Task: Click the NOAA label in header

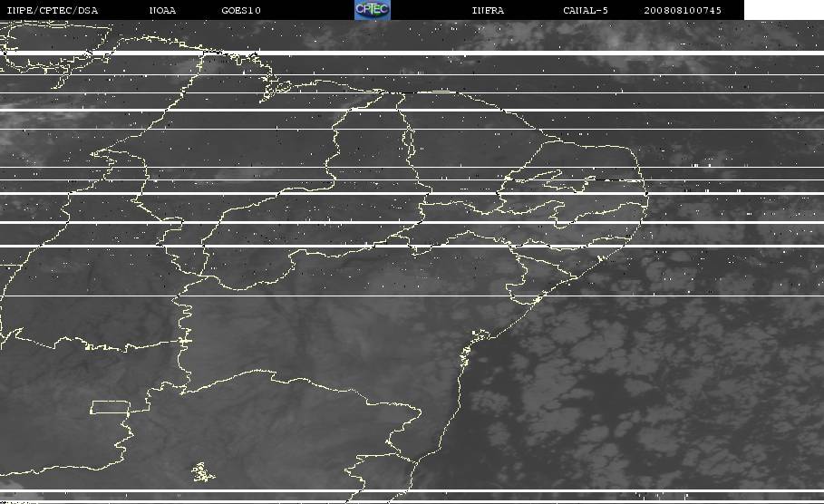Action: tap(162, 11)
